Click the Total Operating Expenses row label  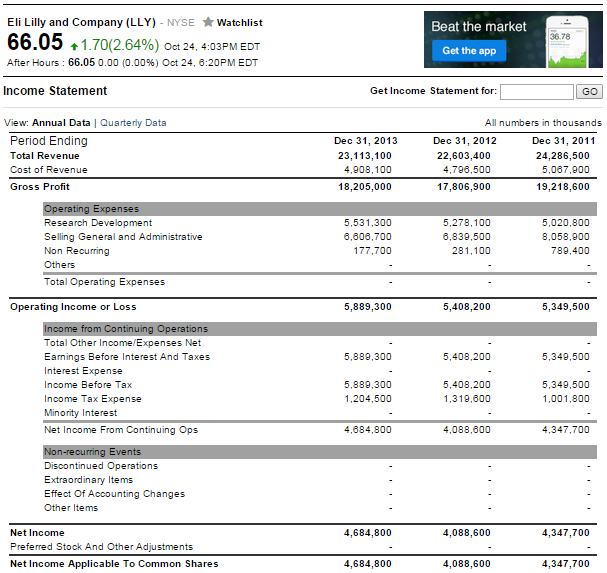[105, 281]
